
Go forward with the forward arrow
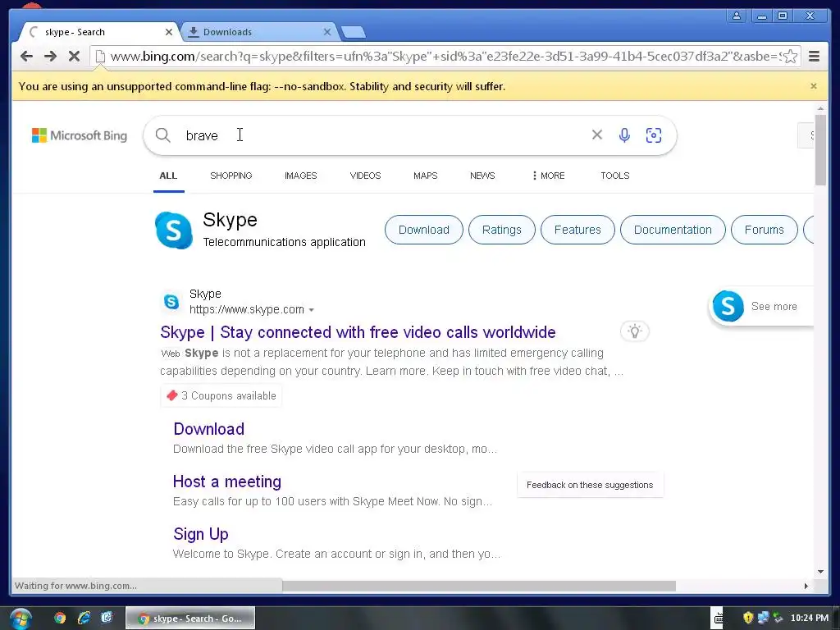(x=50, y=57)
